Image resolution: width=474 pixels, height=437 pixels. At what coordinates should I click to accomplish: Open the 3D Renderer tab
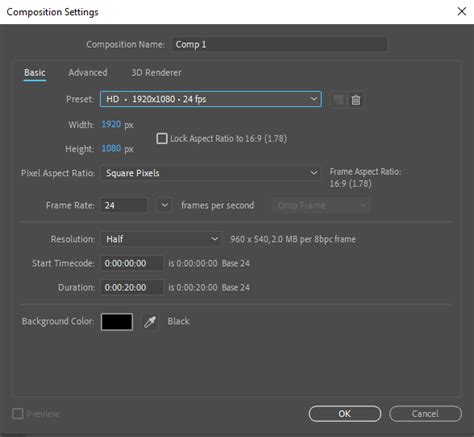[x=156, y=73]
